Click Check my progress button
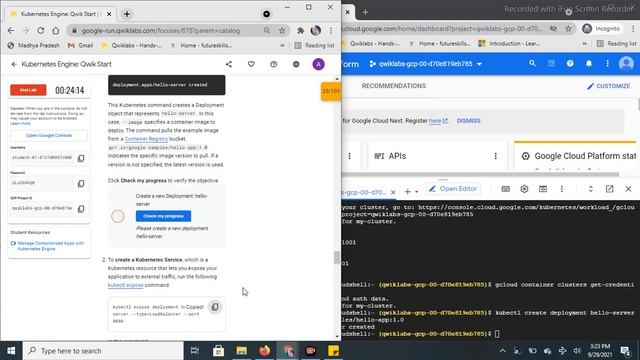 163,216
